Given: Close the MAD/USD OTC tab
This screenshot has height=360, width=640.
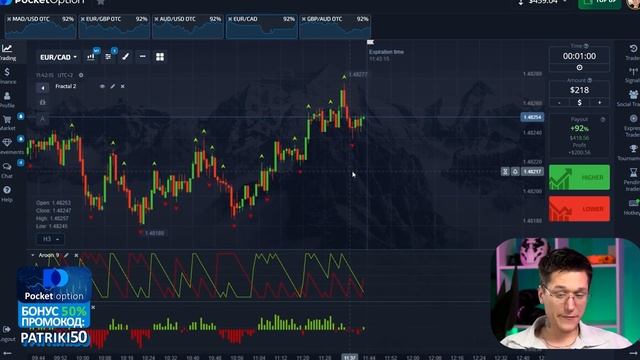Looking at the screenshot, I should pos(9,19).
